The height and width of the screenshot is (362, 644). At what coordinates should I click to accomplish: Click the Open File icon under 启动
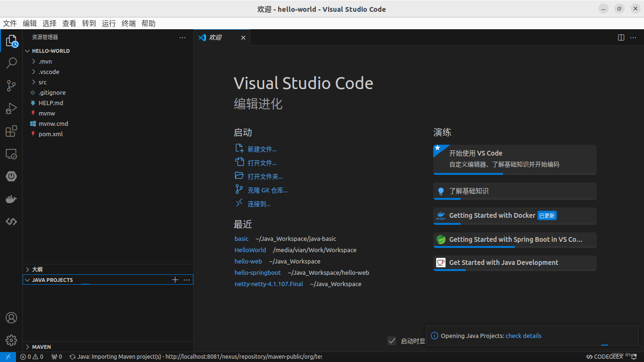[x=239, y=162]
